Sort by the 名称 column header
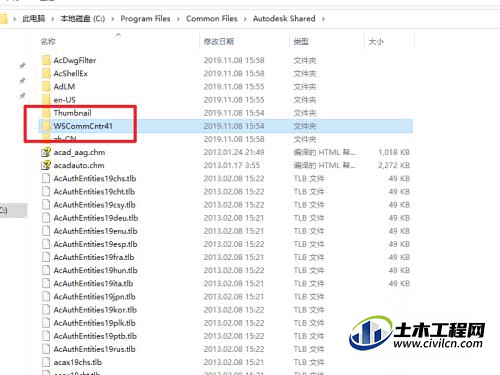Image resolution: width=500 pixels, height=375 pixels. pyautogui.click(x=48, y=42)
